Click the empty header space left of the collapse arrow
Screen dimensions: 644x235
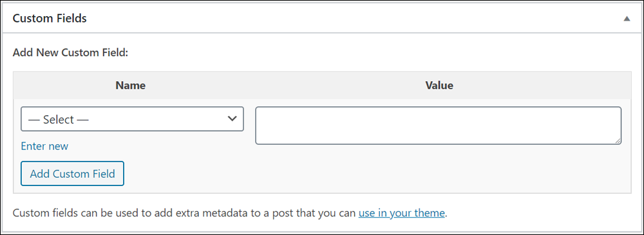pyautogui.click(x=353, y=19)
